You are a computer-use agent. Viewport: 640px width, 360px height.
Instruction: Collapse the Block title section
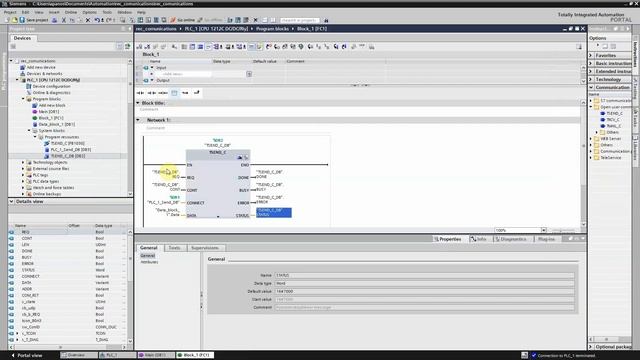(x=138, y=103)
